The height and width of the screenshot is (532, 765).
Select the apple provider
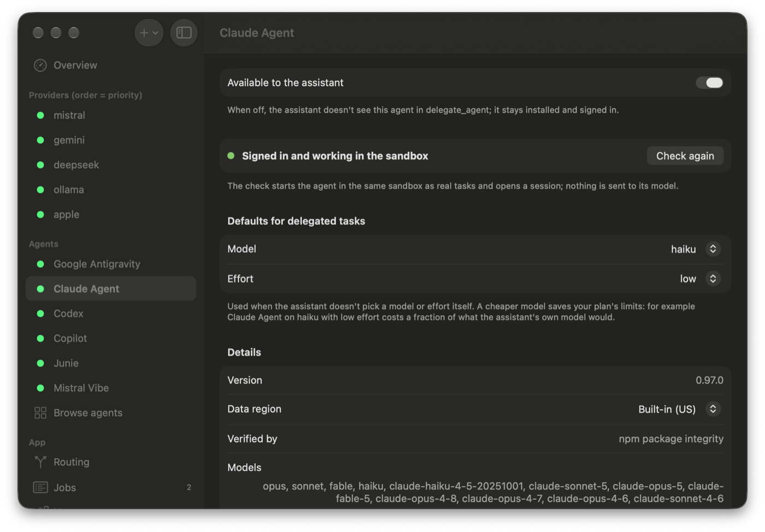(x=111, y=215)
